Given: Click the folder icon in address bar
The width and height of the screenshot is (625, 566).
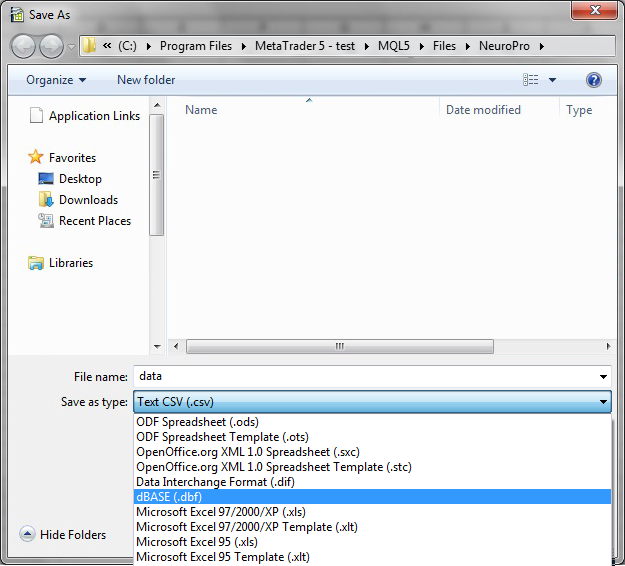Looking at the screenshot, I should click(x=89, y=46).
